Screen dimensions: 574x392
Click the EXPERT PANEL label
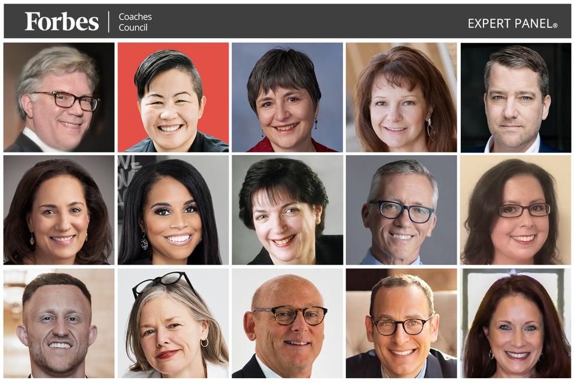tap(512, 24)
